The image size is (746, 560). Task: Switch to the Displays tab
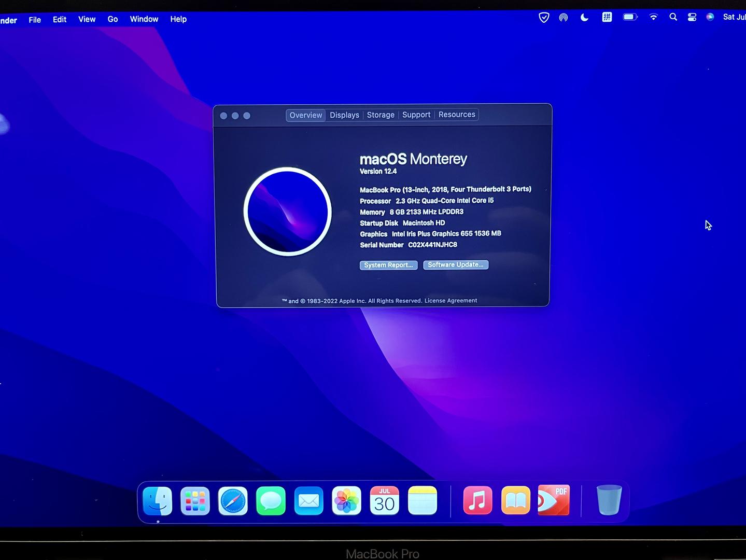[x=344, y=115]
